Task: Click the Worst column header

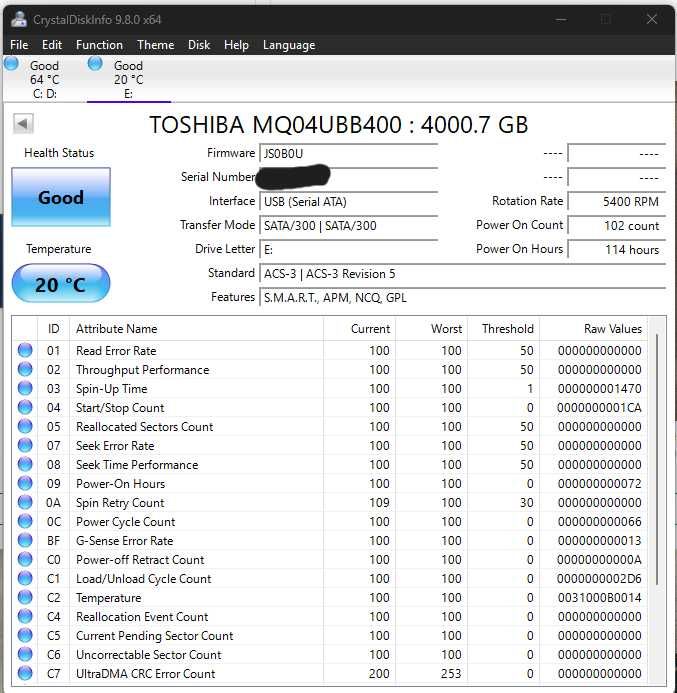Action: pyautogui.click(x=431, y=329)
